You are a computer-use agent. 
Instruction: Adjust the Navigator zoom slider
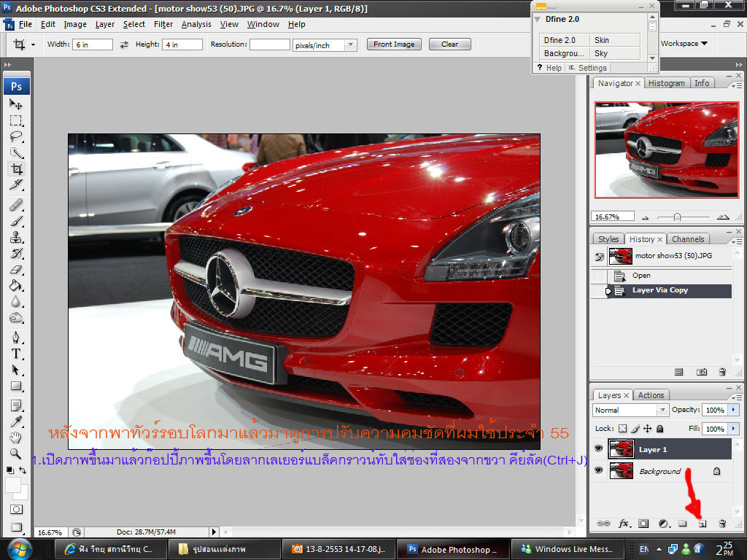677,217
